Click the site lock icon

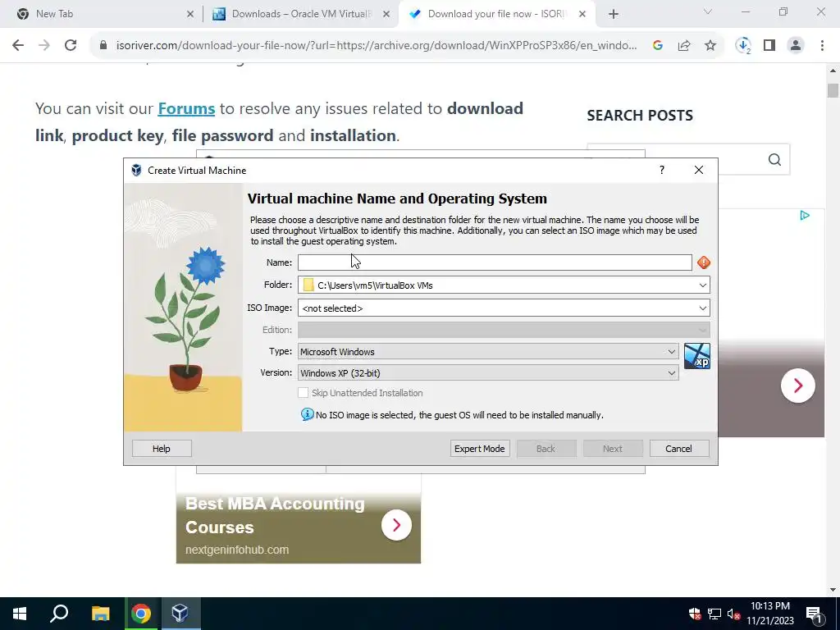(103, 46)
